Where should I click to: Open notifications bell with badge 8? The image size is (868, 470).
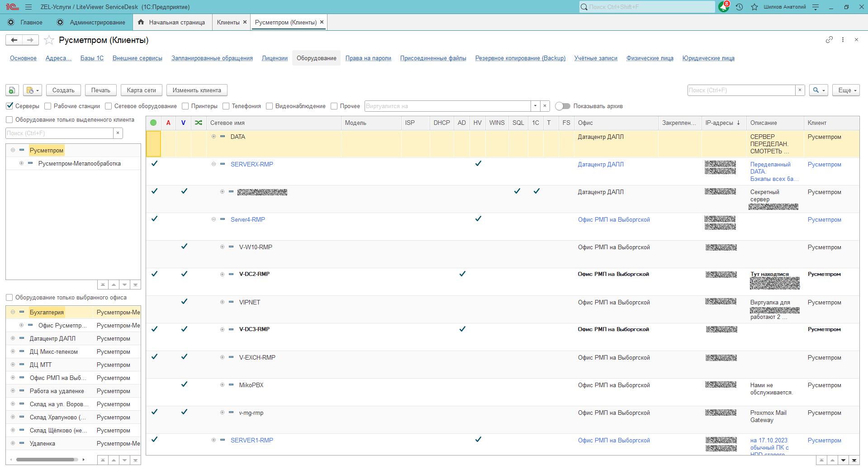724,7
